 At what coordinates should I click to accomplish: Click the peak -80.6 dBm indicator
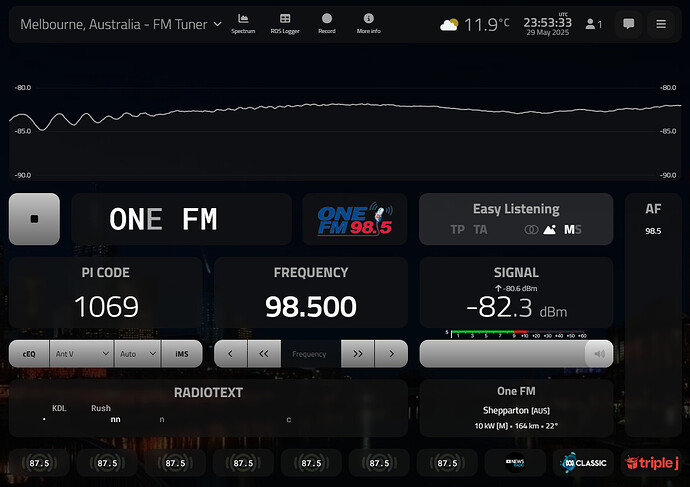tap(516, 289)
